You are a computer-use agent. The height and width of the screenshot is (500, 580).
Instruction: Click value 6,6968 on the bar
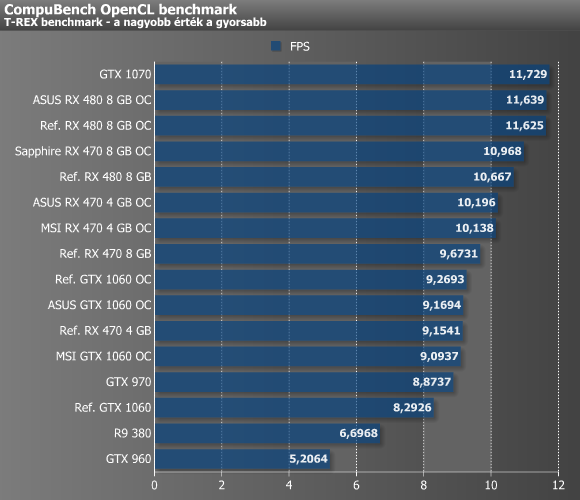[358, 433]
